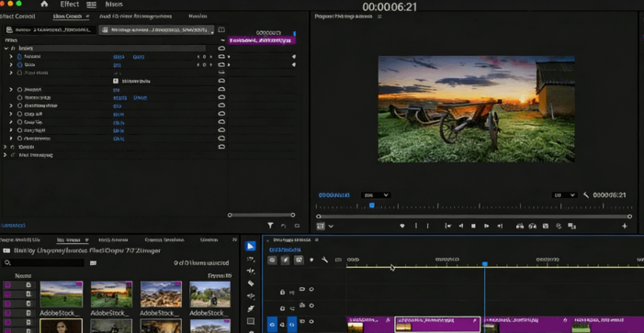
Task: Expand the bottom-most effect group in list
Action: 5,155
